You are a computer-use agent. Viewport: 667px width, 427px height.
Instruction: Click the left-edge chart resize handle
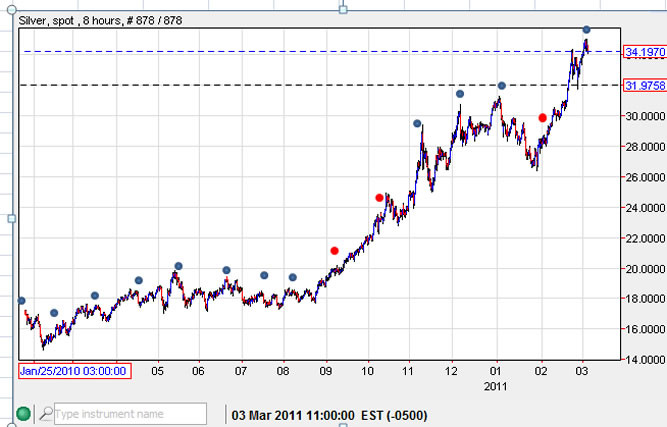point(12,218)
